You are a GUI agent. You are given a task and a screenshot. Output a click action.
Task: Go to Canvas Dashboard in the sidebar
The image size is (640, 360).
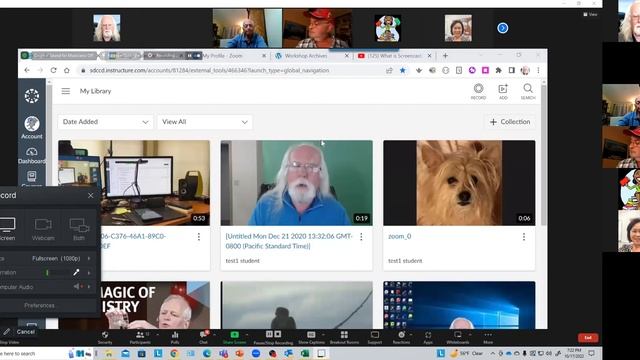[x=31, y=156]
